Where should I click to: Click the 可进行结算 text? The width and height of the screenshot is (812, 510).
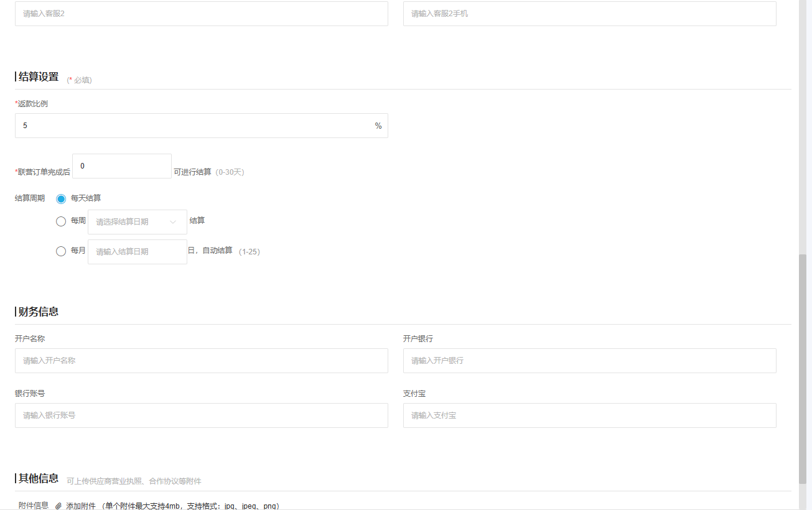(192, 172)
